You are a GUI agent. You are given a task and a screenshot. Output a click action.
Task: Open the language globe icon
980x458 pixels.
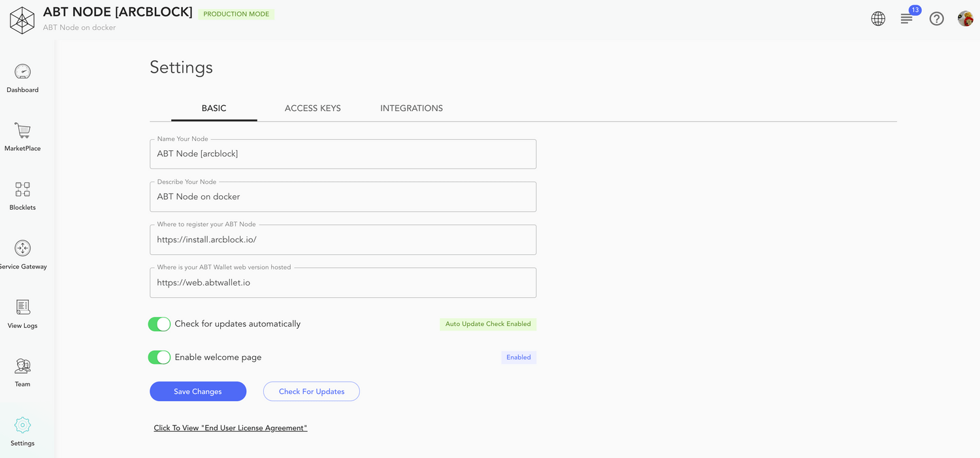point(878,19)
